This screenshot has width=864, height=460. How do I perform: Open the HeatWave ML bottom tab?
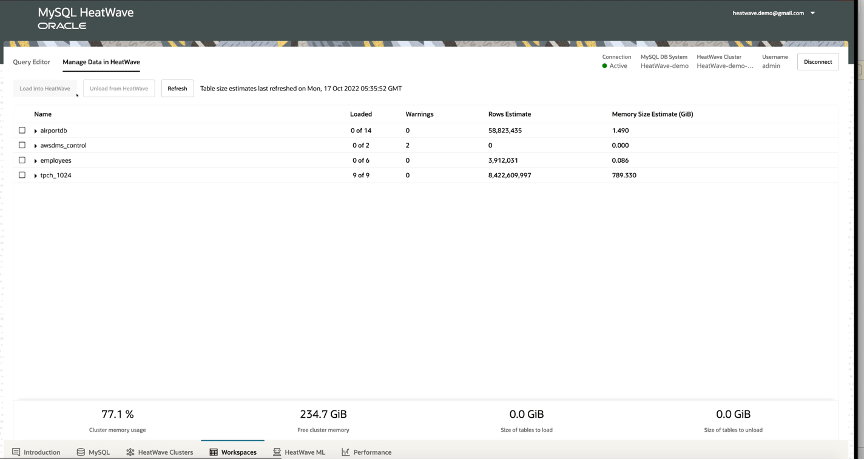(299, 452)
